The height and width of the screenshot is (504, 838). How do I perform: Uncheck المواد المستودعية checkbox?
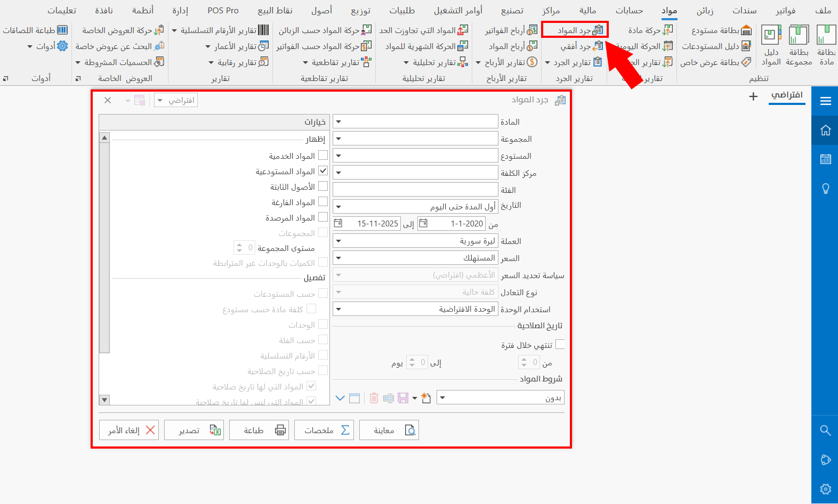tap(323, 171)
